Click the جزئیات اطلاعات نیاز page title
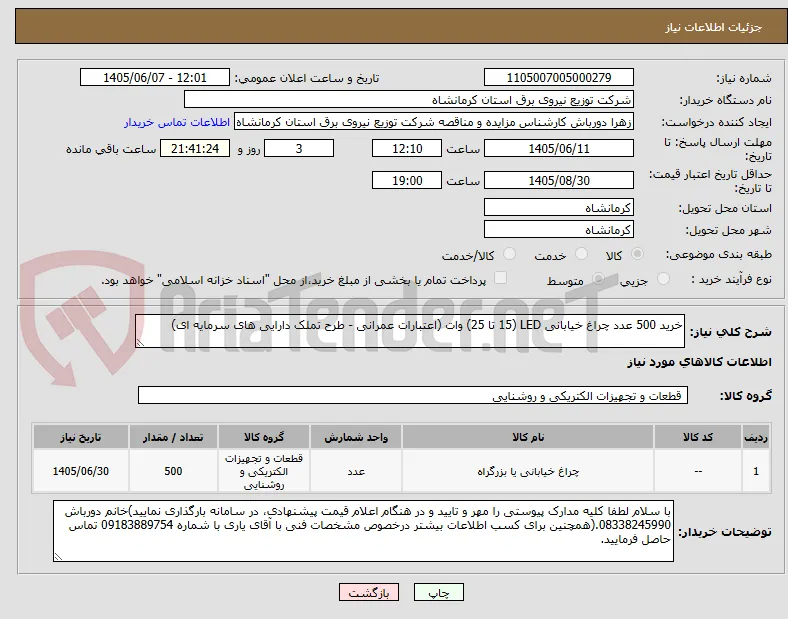This screenshot has width=788, height=619. (x=713, y=27)
